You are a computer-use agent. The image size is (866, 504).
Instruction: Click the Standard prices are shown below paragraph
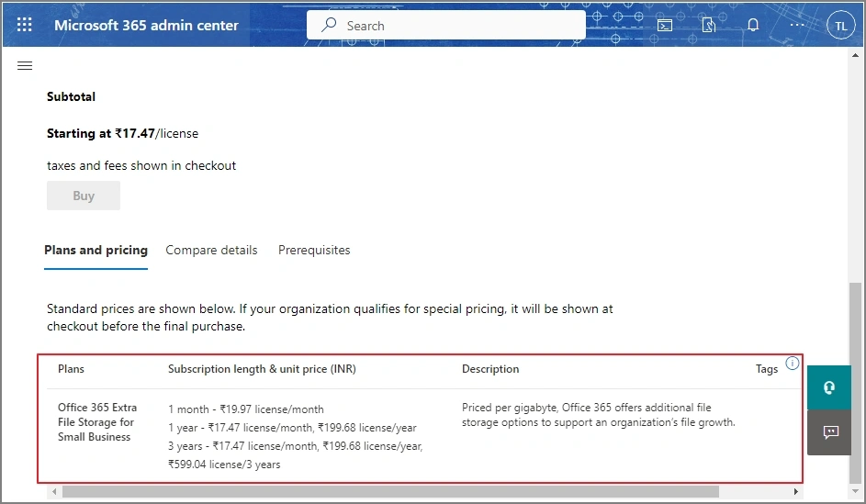coord(330,318)
